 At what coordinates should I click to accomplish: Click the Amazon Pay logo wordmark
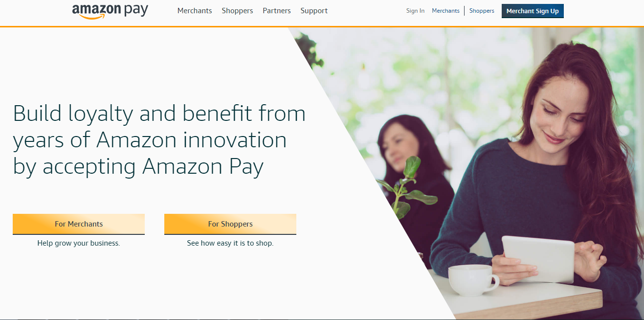[x=110, y=11]
